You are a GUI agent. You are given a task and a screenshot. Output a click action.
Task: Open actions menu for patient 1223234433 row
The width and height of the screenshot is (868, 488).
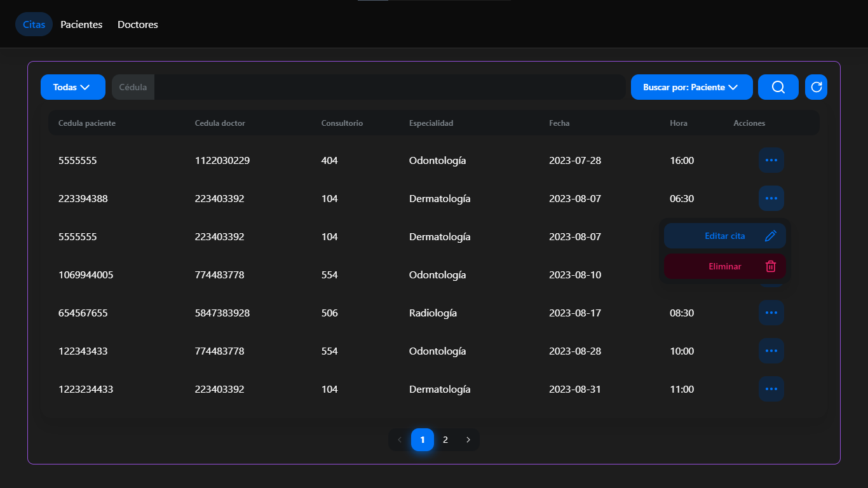pyautogui.click(x=771, y=389)
